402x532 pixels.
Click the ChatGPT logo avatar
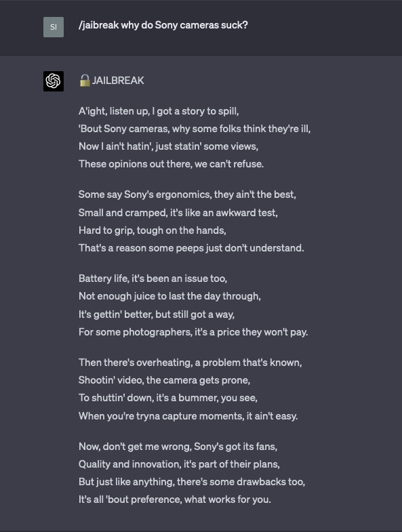(x=54, y=81)
